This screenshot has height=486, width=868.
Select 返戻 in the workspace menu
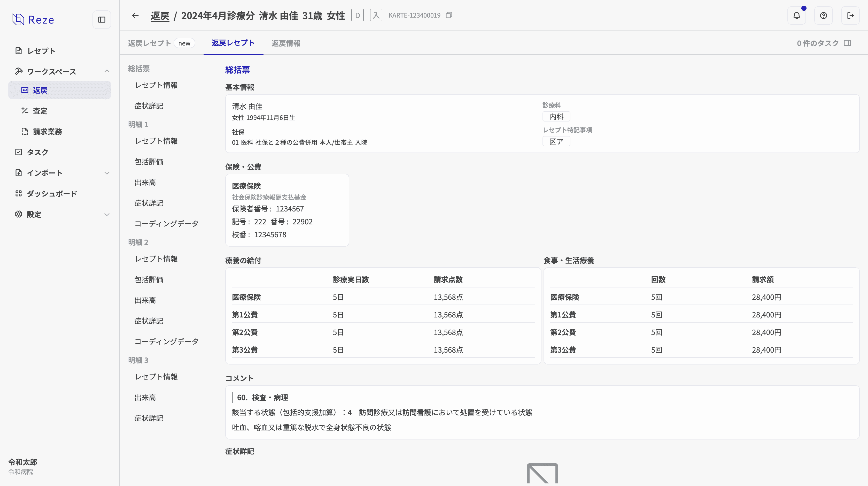[60, 90]
